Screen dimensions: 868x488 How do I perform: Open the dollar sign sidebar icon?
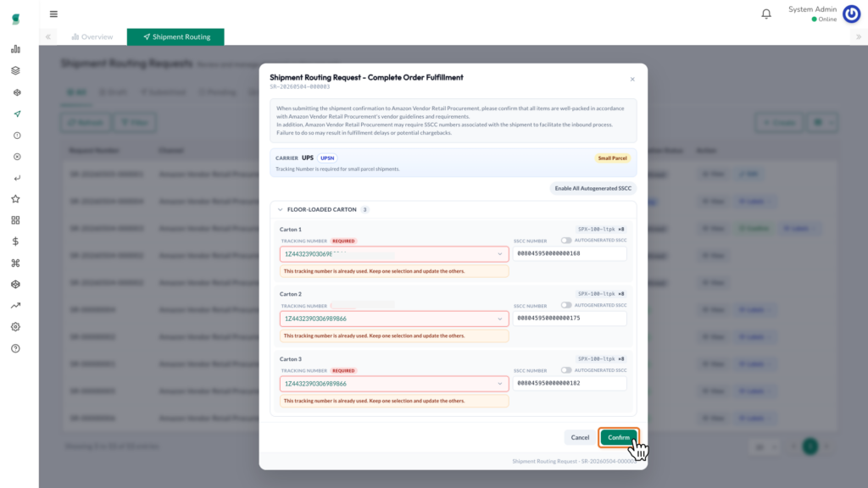[15, 241]
